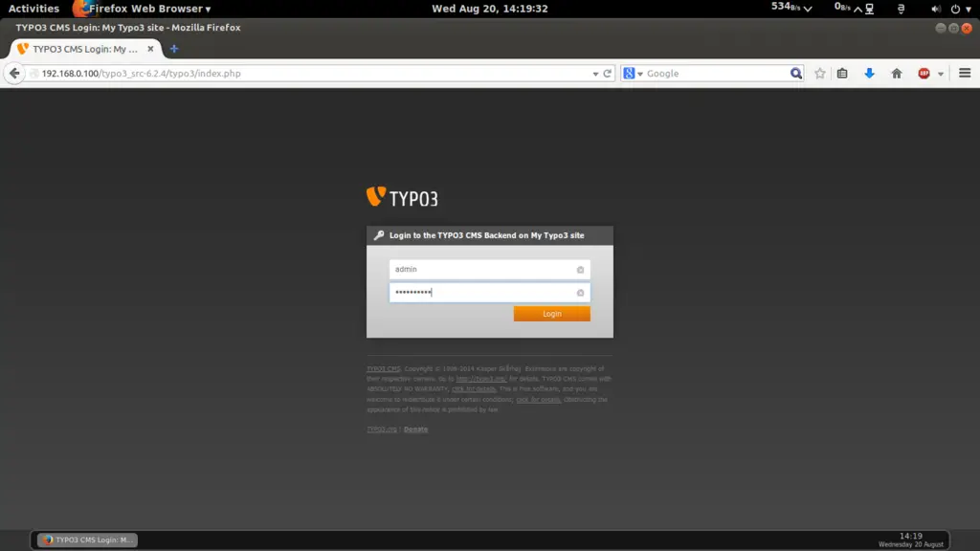Open the volume speaker icon
Viewport: 980px width, 551px height.
pyautogui.click(x=936, y=9)
